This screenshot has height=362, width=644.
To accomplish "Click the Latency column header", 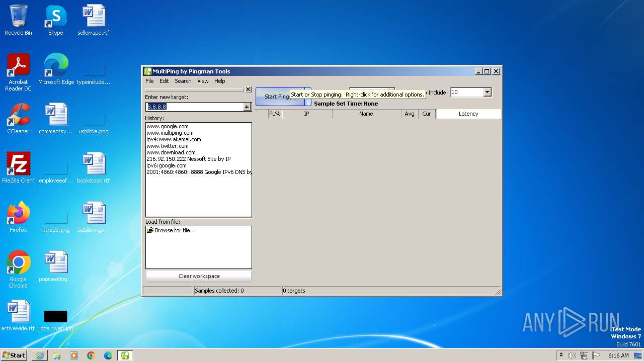I will pos(468,114).
